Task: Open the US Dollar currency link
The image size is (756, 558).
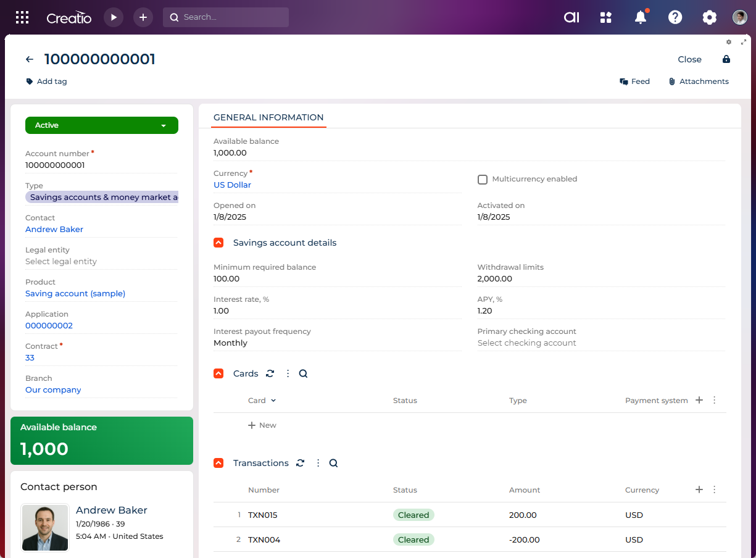Action: coord(232,185)
